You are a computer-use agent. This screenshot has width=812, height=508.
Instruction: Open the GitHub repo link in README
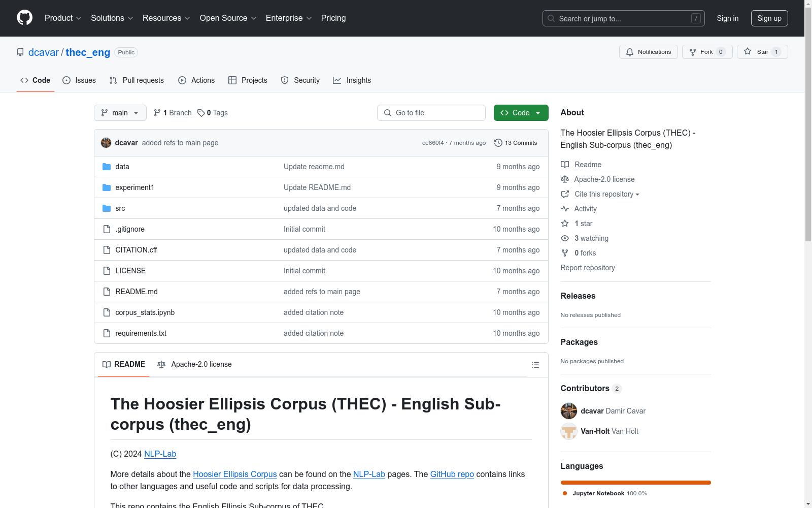[x=452, y=474]
